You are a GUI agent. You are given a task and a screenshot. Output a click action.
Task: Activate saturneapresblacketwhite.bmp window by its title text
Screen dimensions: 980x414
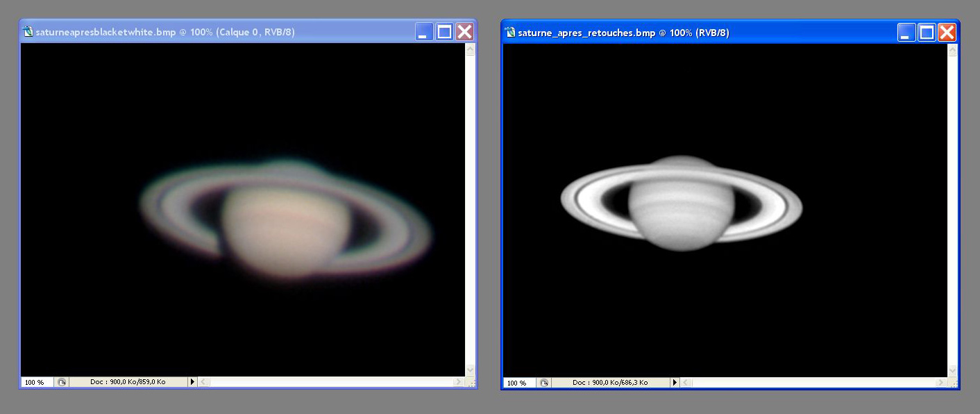pos(166,32)
